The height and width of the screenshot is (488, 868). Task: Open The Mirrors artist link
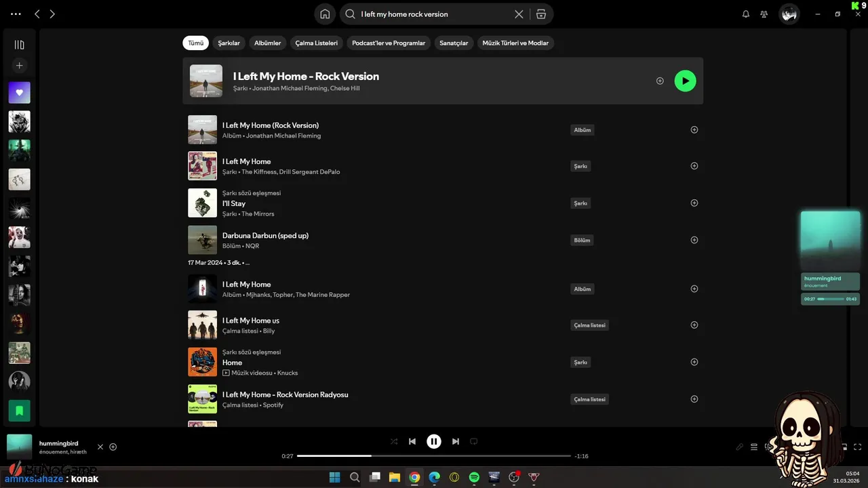click(258, 213)
